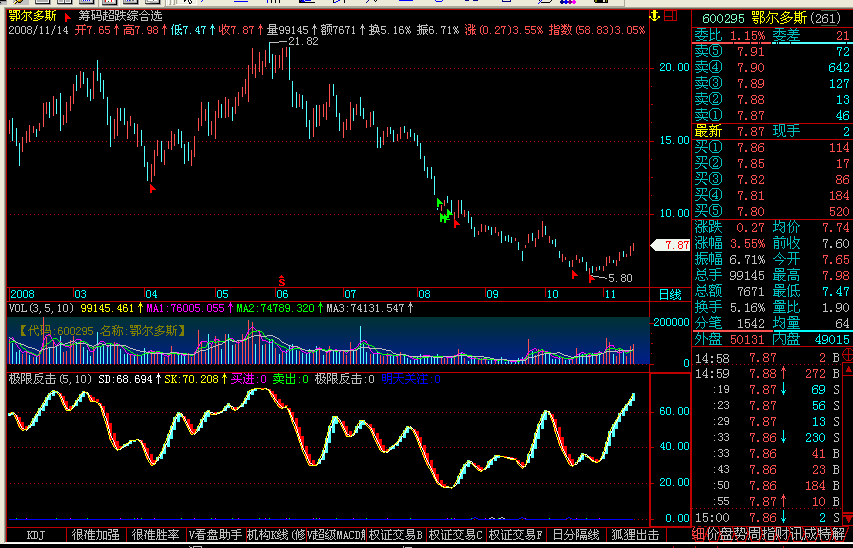Screen dimensions: 853x548
Task: Switch to 很准加强 indicator tab
Action: 95,534
